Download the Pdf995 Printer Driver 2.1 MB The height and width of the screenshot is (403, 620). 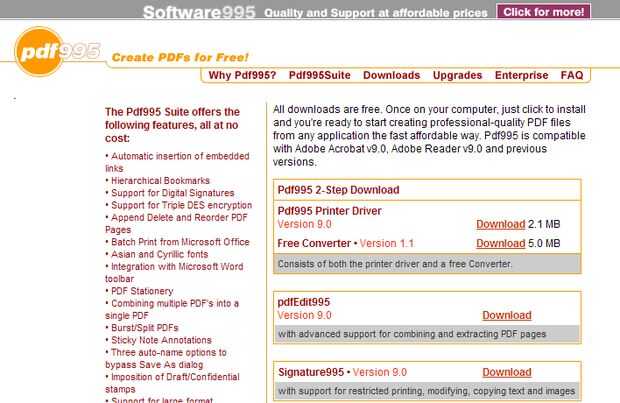(x=501, y=224)
